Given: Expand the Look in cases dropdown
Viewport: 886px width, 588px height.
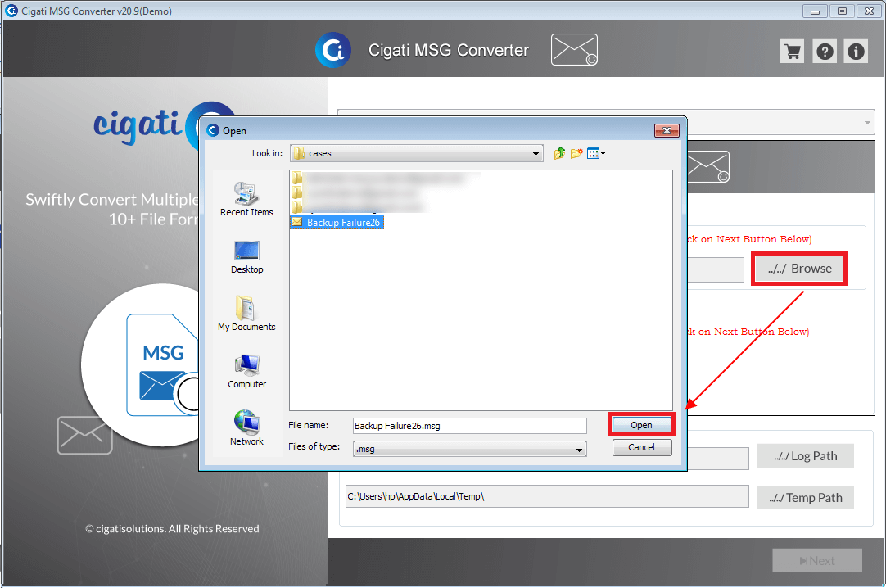Looking at the screenshot, I should [535, 154].
